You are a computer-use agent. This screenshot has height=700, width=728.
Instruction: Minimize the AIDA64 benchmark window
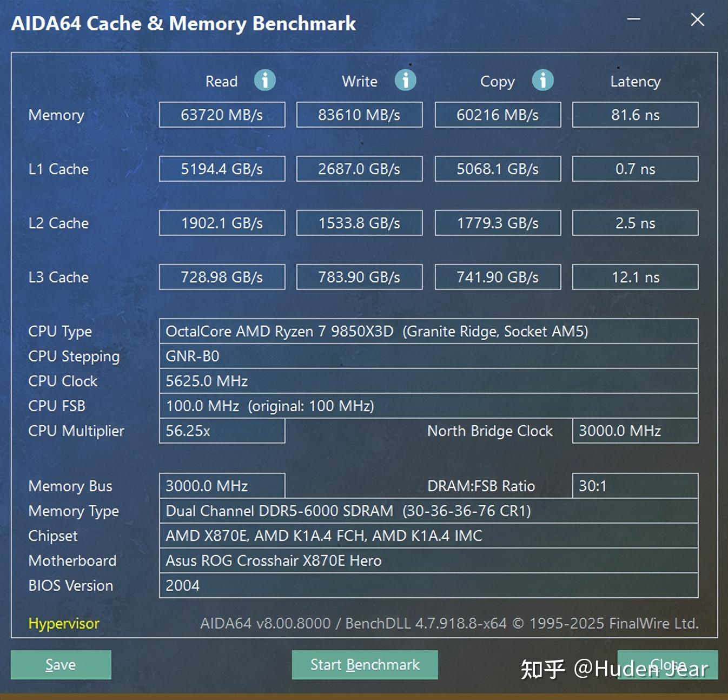[x=634, y=19]
